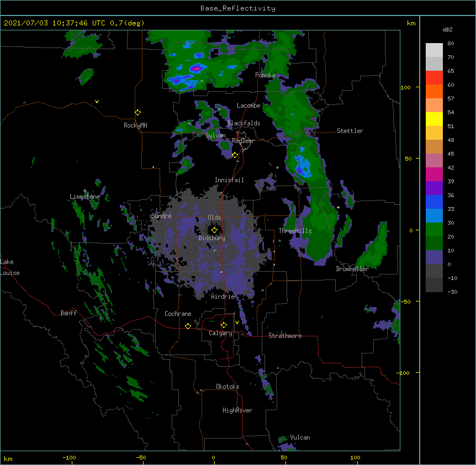Click the yellow radar site marker near Olds
The image size is (476, 465).
tap(214, 230)
